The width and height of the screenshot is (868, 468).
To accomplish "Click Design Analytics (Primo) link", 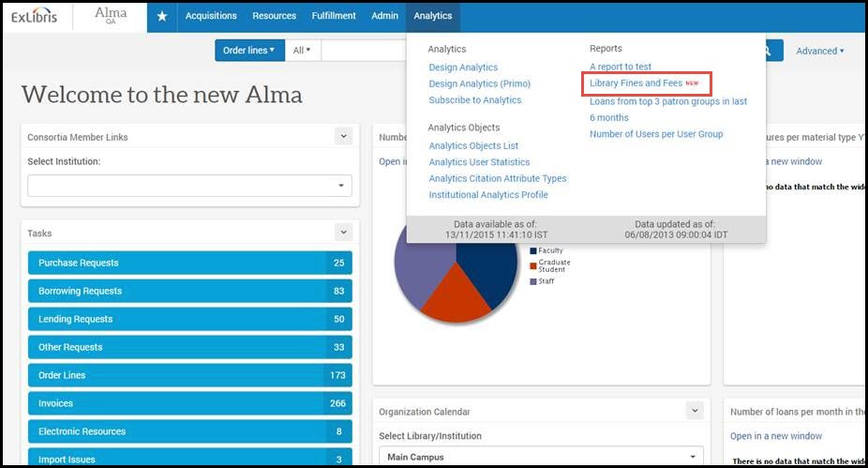I will point(479,83).
